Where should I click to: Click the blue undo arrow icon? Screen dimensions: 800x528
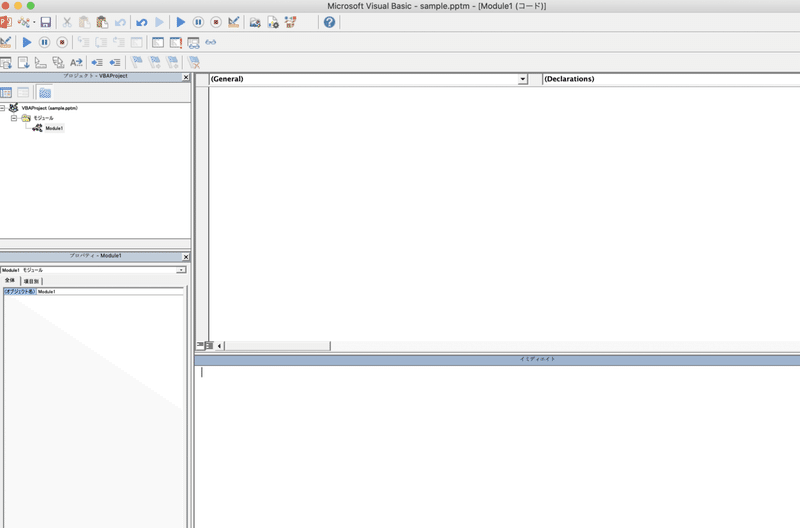[142, 22]
